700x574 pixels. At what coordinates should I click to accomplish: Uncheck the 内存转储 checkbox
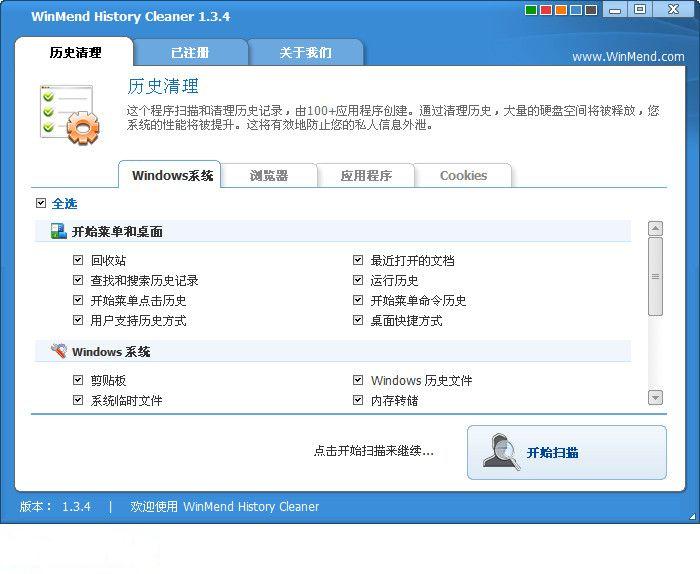click(358, 400)
